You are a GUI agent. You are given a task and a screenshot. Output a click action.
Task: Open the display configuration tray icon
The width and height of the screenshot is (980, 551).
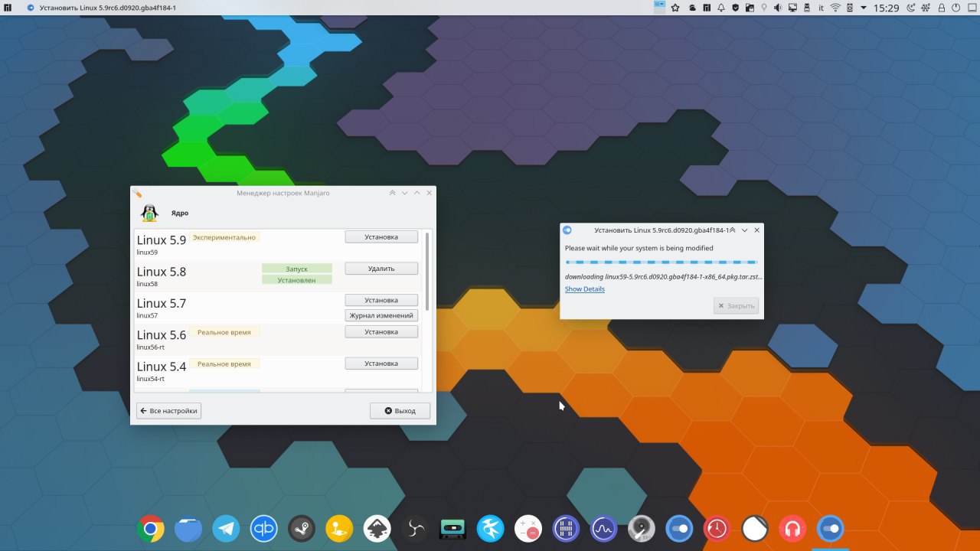coord(792,8)
